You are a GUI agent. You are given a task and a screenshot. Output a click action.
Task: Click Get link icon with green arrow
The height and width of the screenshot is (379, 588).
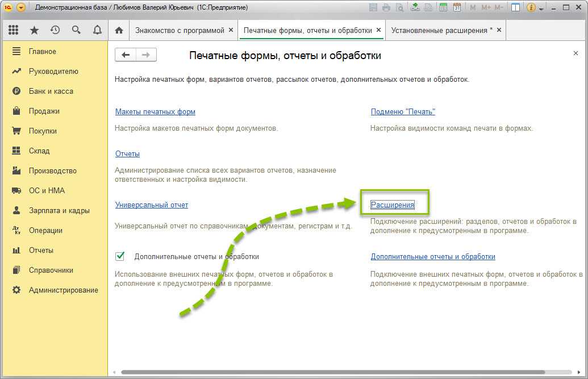[415, 7]
